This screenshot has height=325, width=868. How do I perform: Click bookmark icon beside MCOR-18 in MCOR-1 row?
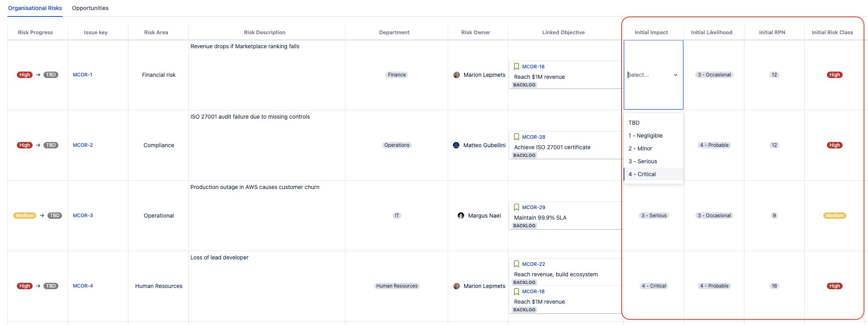coord(517,66)
